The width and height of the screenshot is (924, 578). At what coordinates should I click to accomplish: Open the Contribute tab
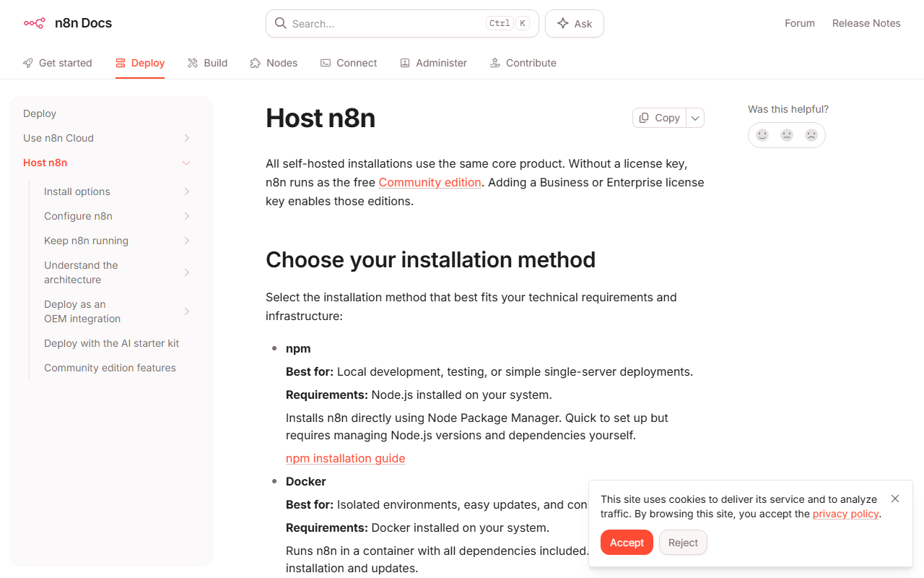(x=523, y=63)
